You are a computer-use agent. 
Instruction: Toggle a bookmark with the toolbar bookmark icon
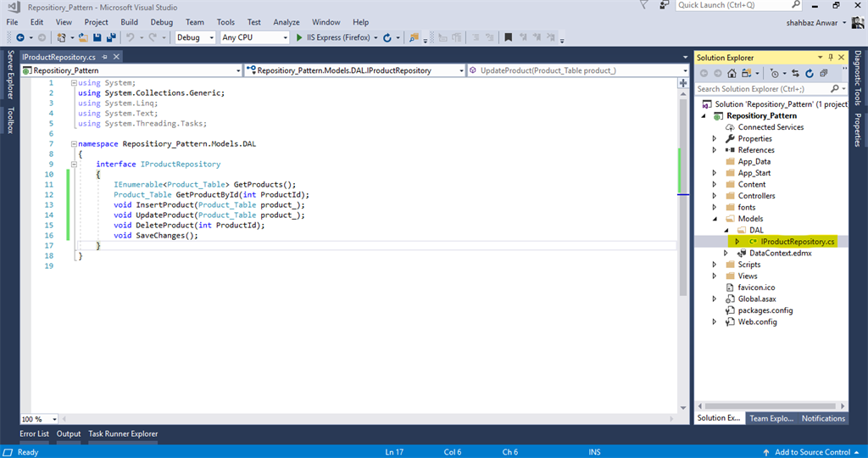pyautogui.click(x=509, y=37)
